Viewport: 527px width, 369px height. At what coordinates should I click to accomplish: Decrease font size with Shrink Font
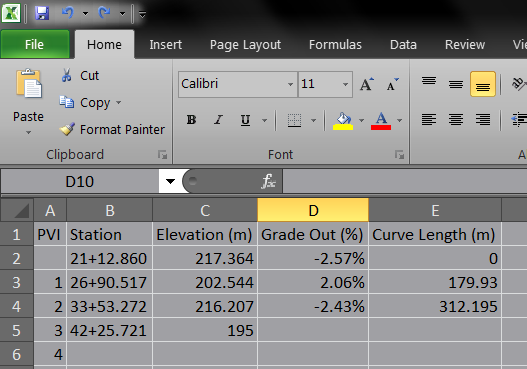pyautogui.click(x=392, y=84)
